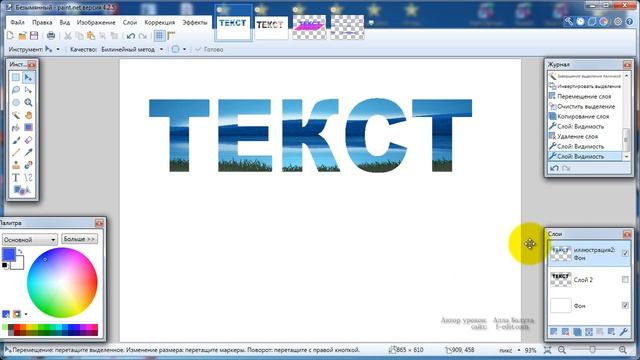Toggle the pixel grid button
Image resolution: width=640 pixels, height=360 pixels.
(x=159, y=36)
